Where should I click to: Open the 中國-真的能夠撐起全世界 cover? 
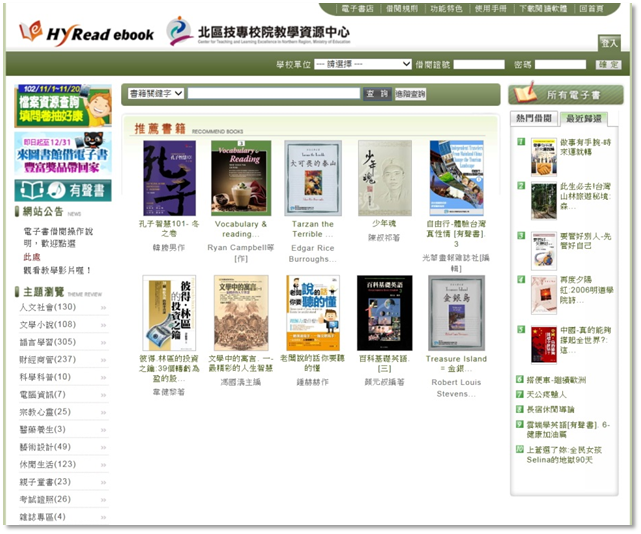(544, 345)
